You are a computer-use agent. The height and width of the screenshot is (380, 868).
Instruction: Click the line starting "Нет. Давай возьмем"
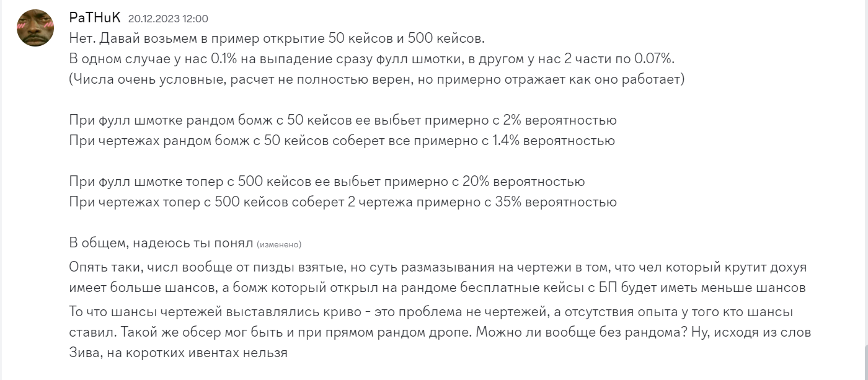[277, 38]
